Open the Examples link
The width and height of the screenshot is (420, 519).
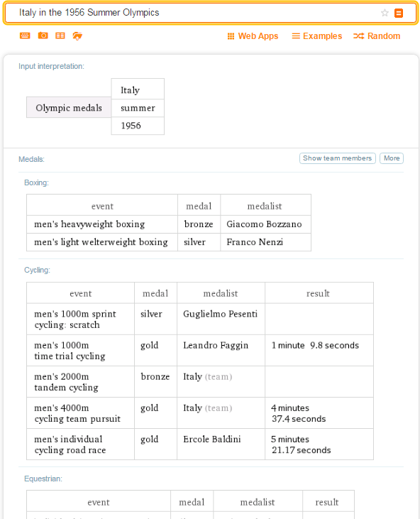317,36
